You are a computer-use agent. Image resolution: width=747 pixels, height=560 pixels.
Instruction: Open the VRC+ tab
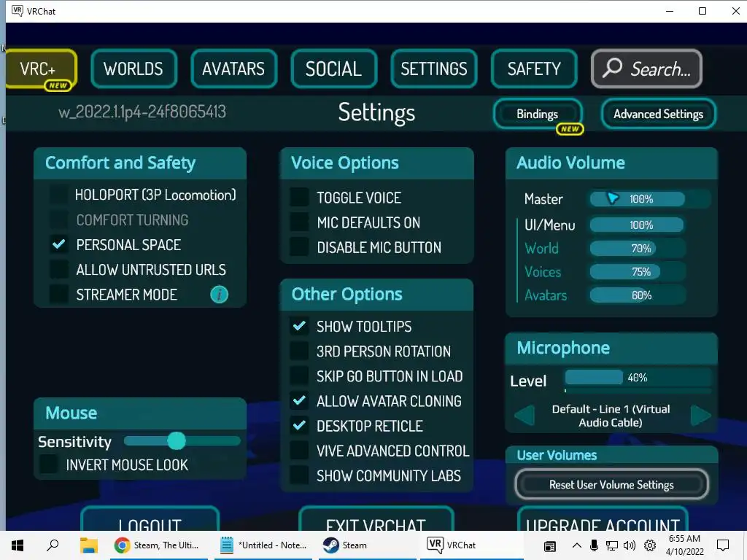point(41,69)
